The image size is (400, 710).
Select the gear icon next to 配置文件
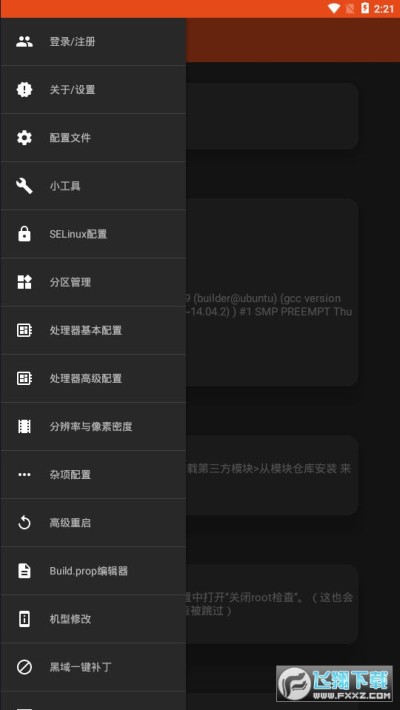click(24, 138)
